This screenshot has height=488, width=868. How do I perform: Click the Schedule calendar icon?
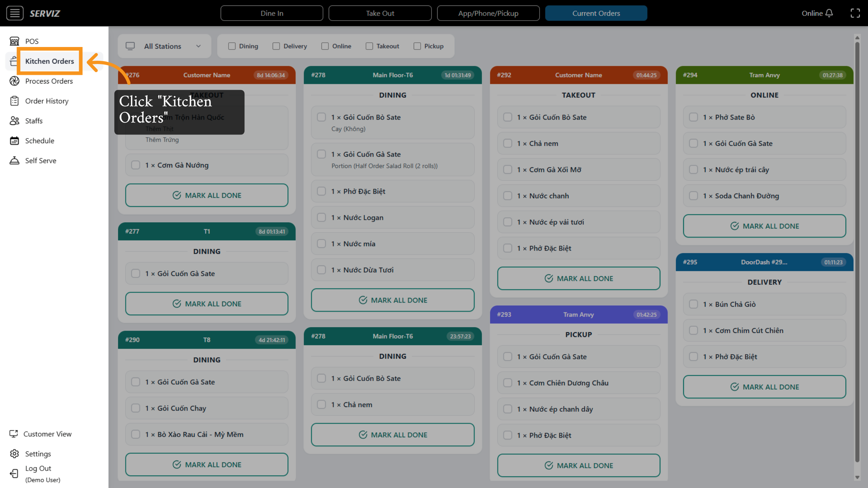[x=14, y=141]
